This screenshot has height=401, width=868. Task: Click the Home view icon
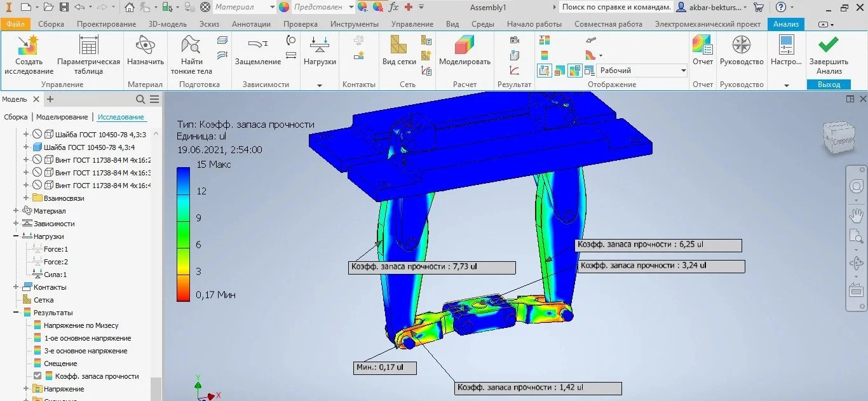pyautogui.click(x=129, y=7)
